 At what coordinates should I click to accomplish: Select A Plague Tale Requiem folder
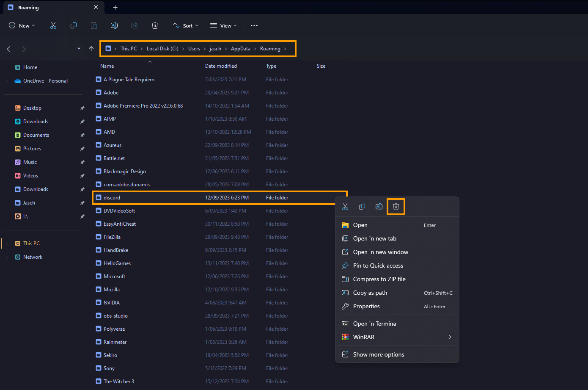(129, 80)
